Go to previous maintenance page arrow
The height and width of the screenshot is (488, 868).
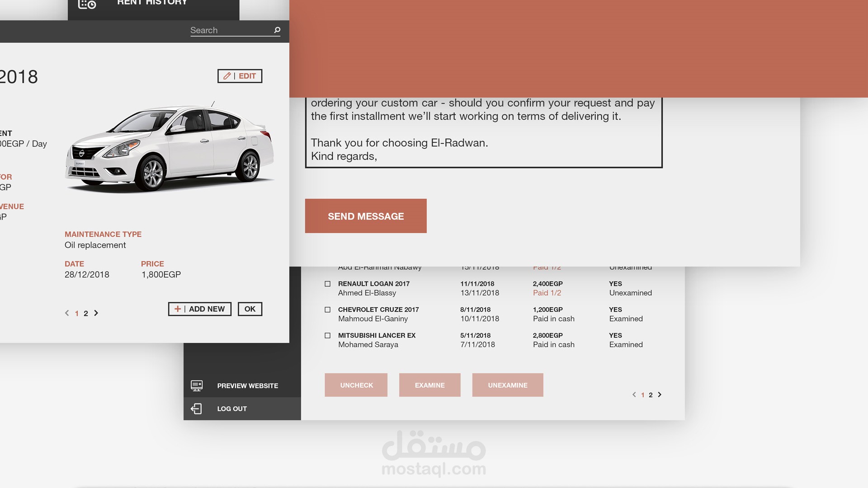tap(67, 313)
